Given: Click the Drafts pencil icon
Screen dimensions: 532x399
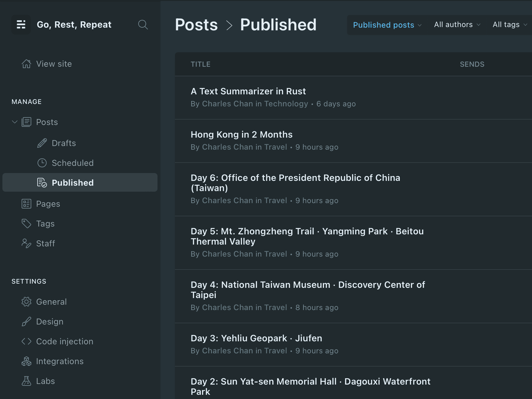Looking at the screenshot, I should pyautogui.click(x=42, y=143).
